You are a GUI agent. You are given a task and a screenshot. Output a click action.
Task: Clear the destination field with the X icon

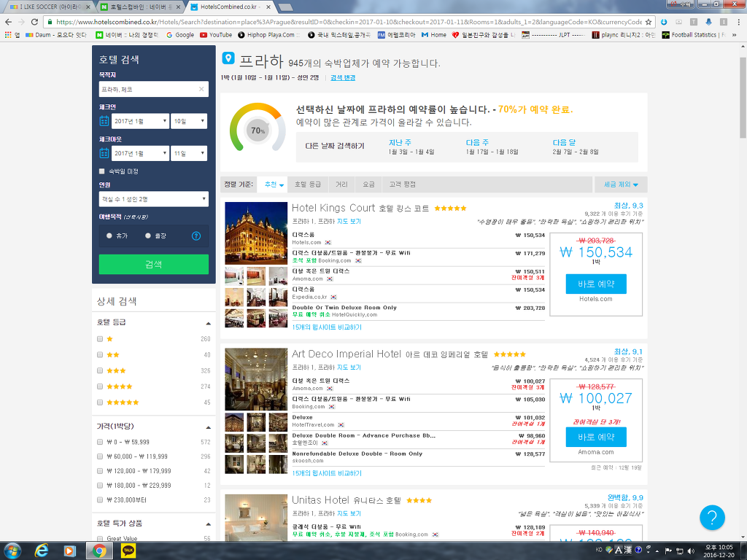(201, 89)
